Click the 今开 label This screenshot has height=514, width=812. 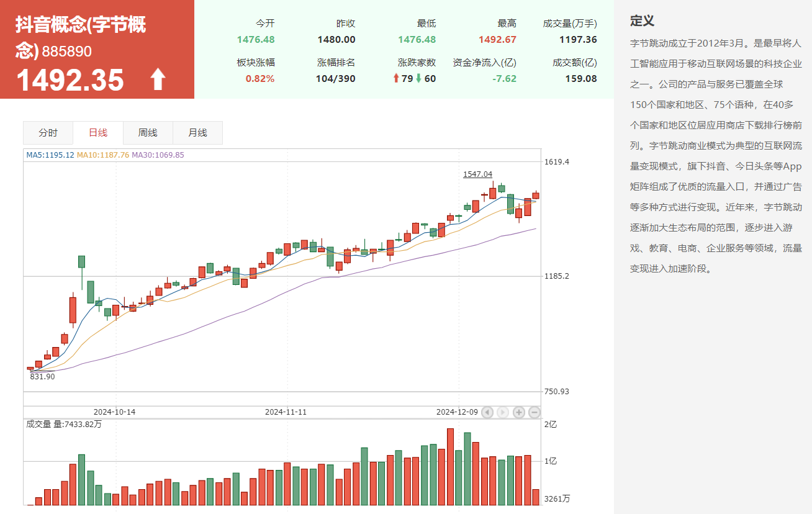pos(265,24)
